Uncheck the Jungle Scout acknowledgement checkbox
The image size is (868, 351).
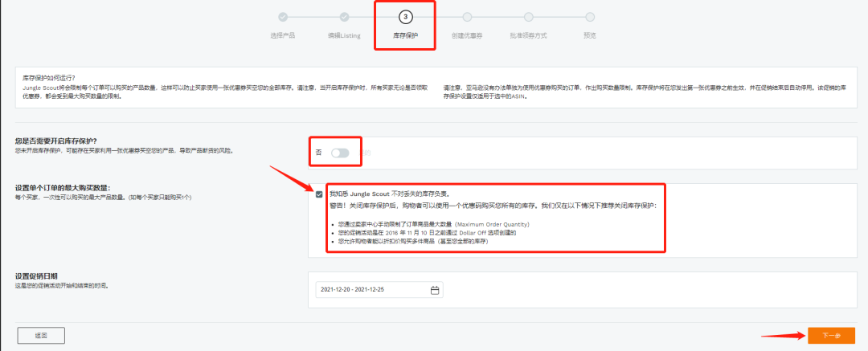click(x=319, y=194)
